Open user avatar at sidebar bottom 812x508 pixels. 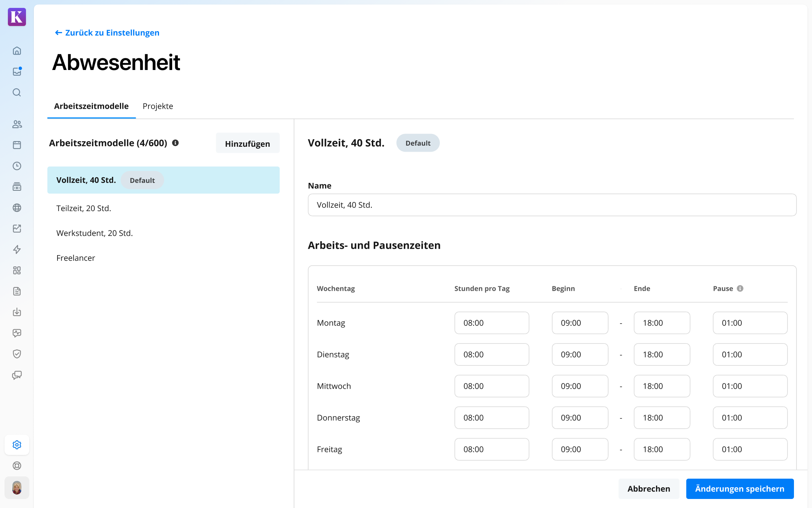[x=17, y=488]
